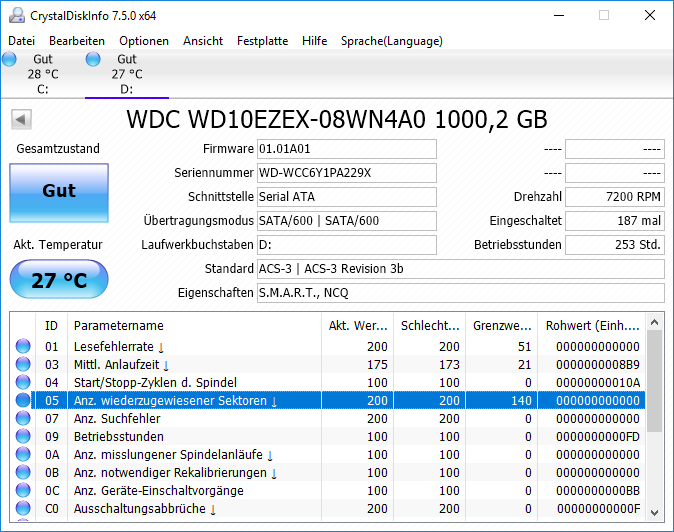Click status orb of row 04 Start/Stopp-Zyklen
674x532 pixels.
[23, 382]
